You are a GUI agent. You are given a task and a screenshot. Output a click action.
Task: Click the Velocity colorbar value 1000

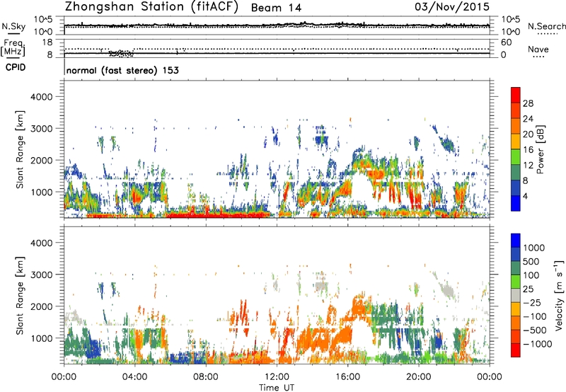(534, 248)
